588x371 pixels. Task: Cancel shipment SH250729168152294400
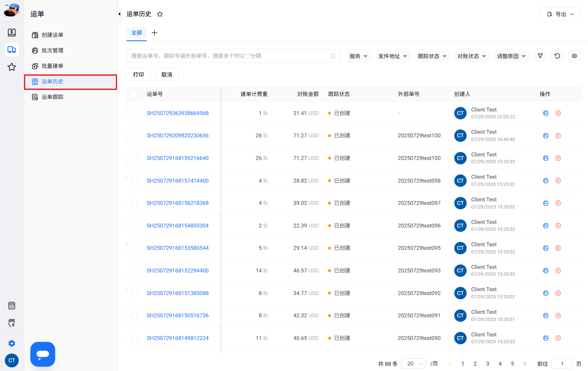(558, 270)
